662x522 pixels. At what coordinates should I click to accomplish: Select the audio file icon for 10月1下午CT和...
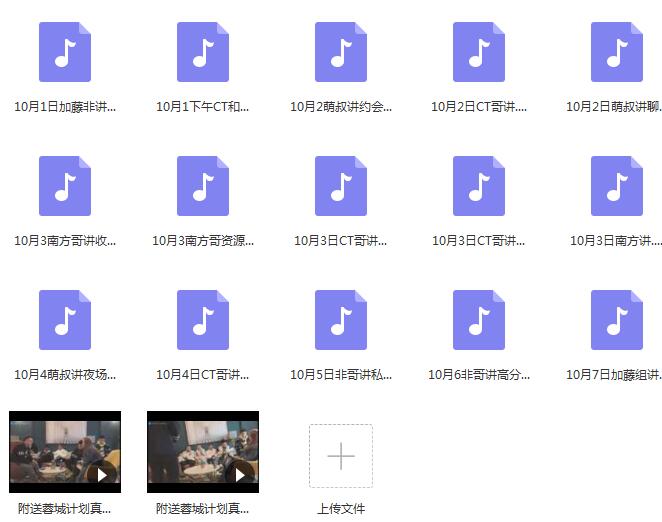click(203, 52)
